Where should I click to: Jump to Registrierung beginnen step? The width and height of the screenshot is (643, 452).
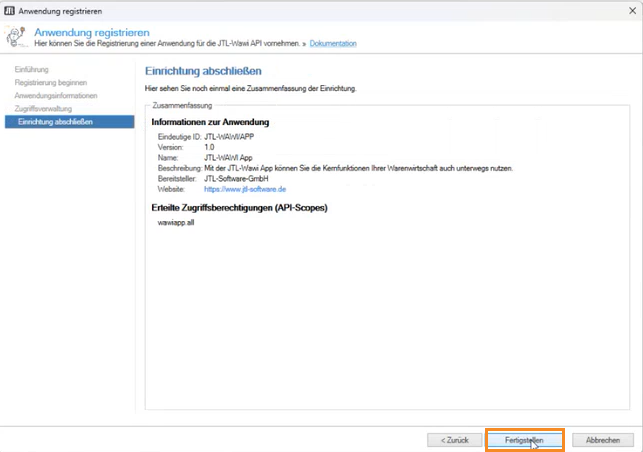tap(50, 82)
